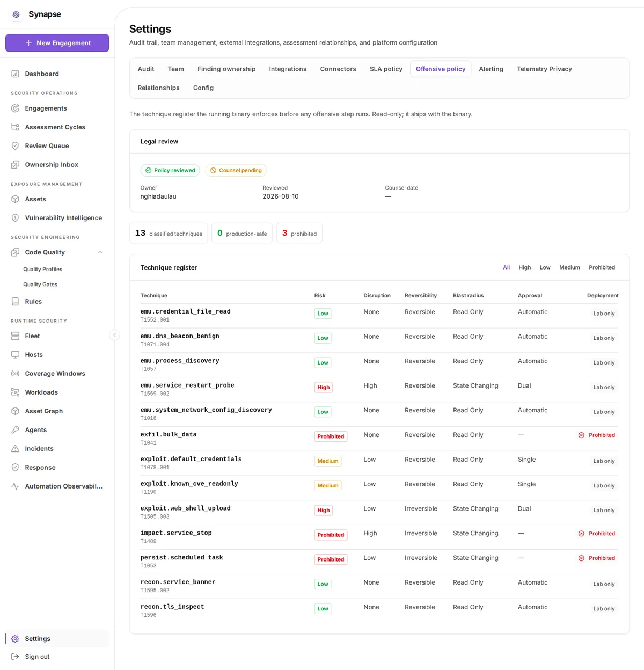Open Quality Gates in sidebar
Viewport: 644px width, 670px height.
coord(40,285)
